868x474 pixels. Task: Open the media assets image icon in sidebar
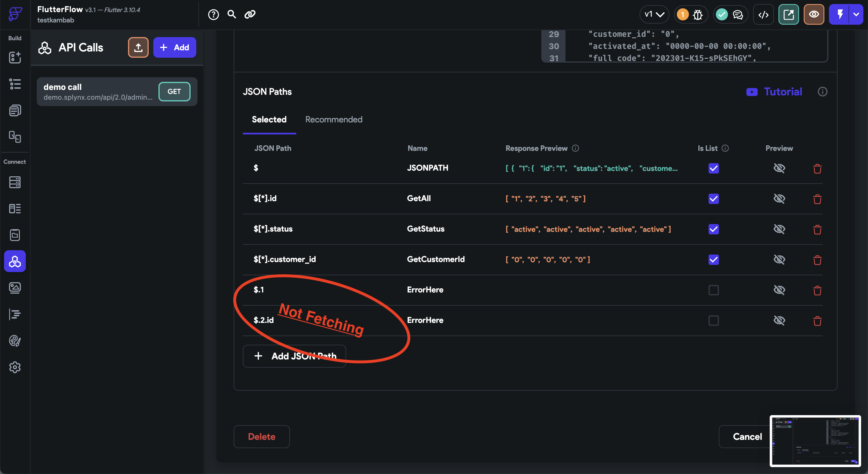point(15,288)
